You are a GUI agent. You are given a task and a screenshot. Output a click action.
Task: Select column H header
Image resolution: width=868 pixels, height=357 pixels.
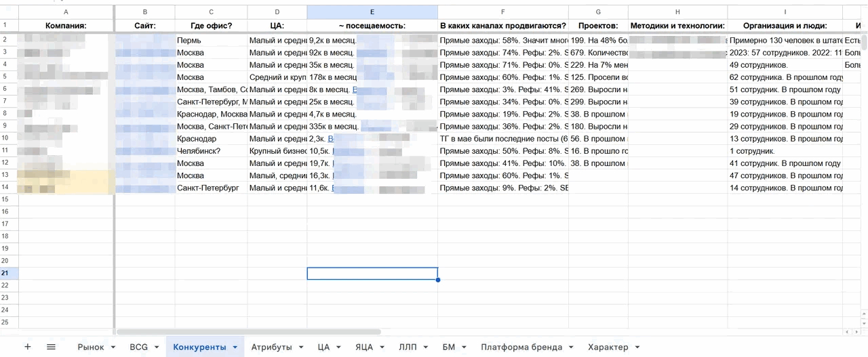point(677,12)
